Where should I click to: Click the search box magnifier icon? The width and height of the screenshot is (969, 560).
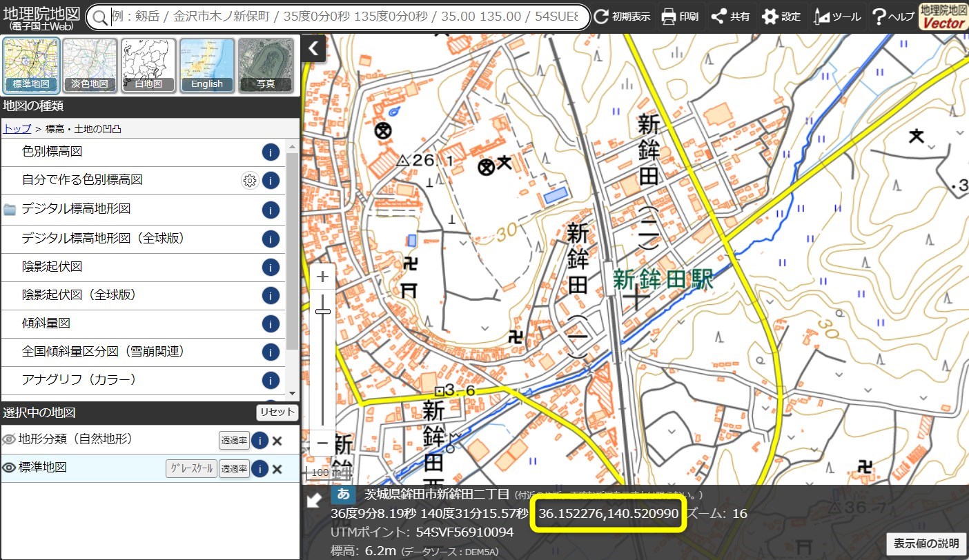coord(101,17)
